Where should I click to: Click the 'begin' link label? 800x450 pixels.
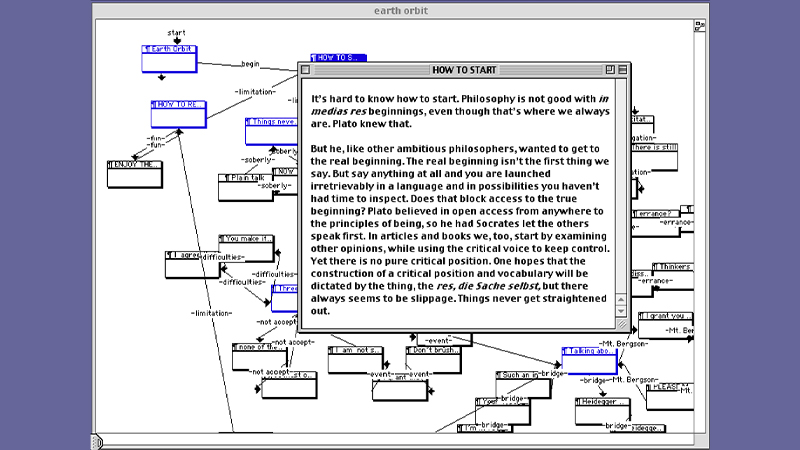250,64
